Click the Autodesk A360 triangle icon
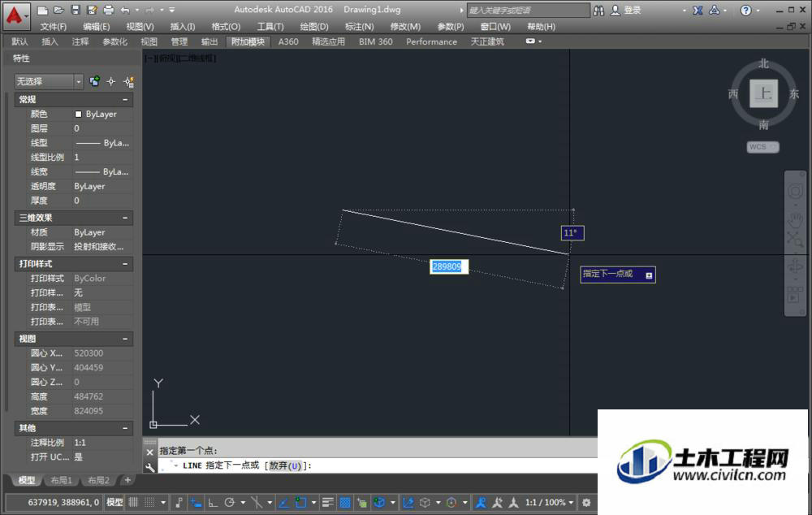Viewport: 812px width, 515px height. [x=714, y=10]
